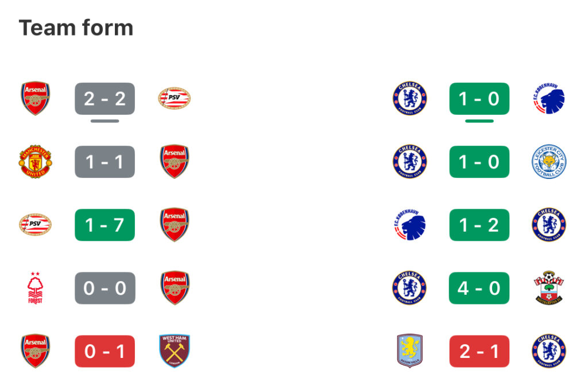
Task: Click the red 2 - 1 Aston Villa result
Action: (x=479, y=351)
